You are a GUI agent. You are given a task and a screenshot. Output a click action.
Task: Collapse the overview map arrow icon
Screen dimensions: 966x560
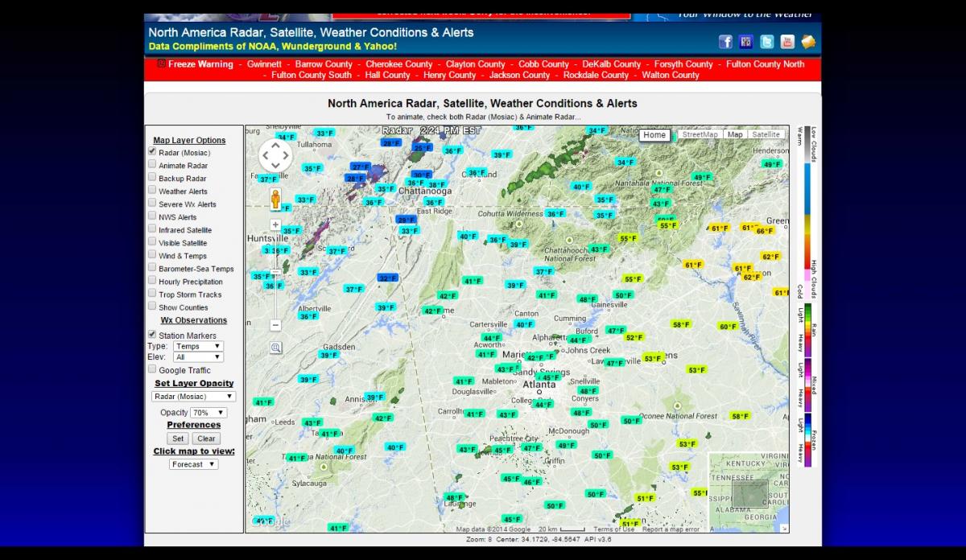[784, 528]
